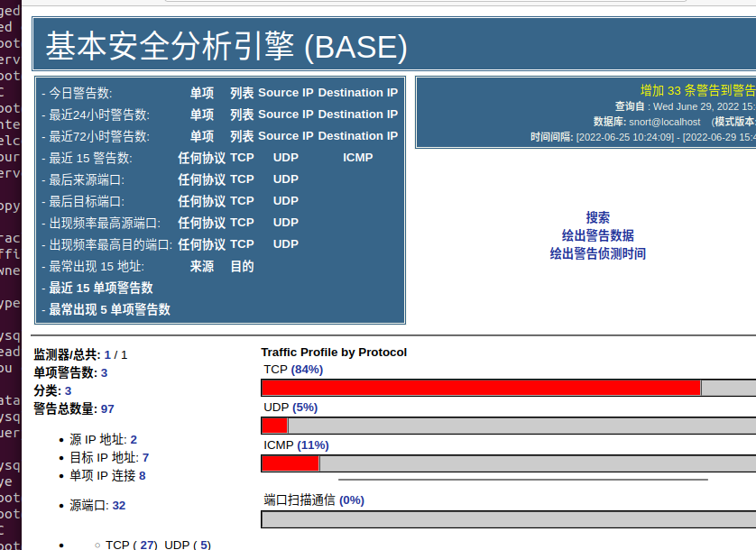The image size is (756, 550).
Task: Open 出现频率最高源端口 UDP link
Action: click(286, 223)
